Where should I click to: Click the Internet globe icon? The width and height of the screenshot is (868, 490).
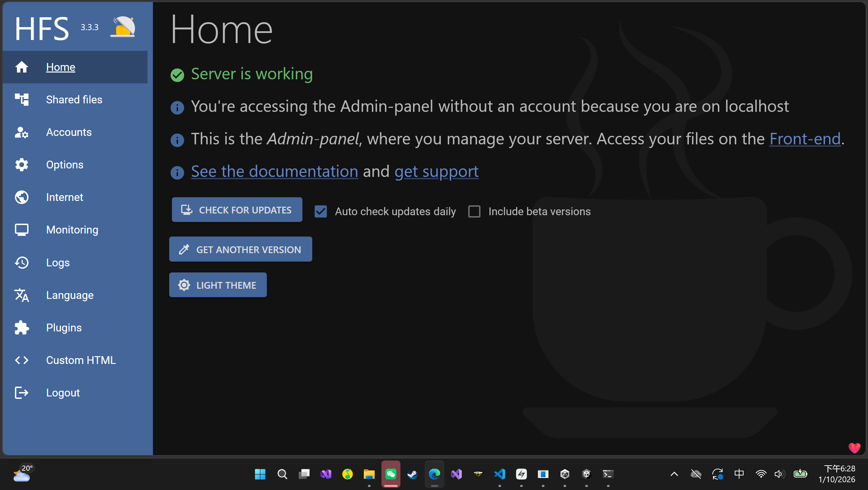[21, 197]
